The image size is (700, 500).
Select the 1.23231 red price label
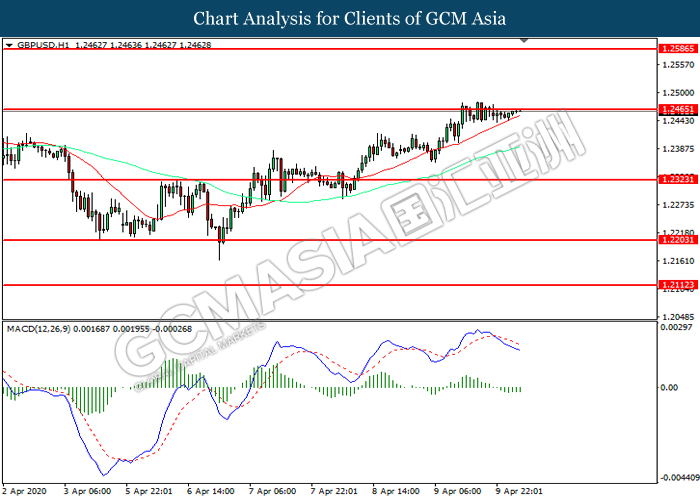pyautogui.click(x=678, y=179)
